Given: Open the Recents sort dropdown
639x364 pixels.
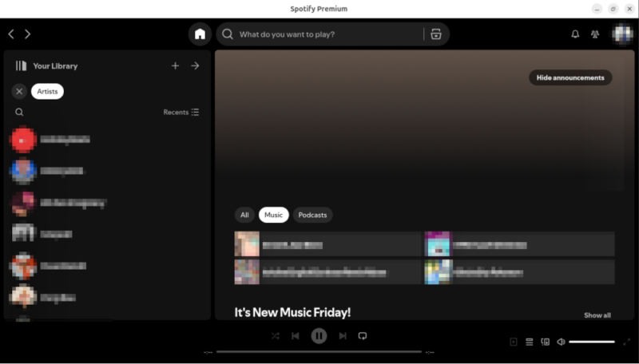Looking at the screenshot, I should point(181,112).
